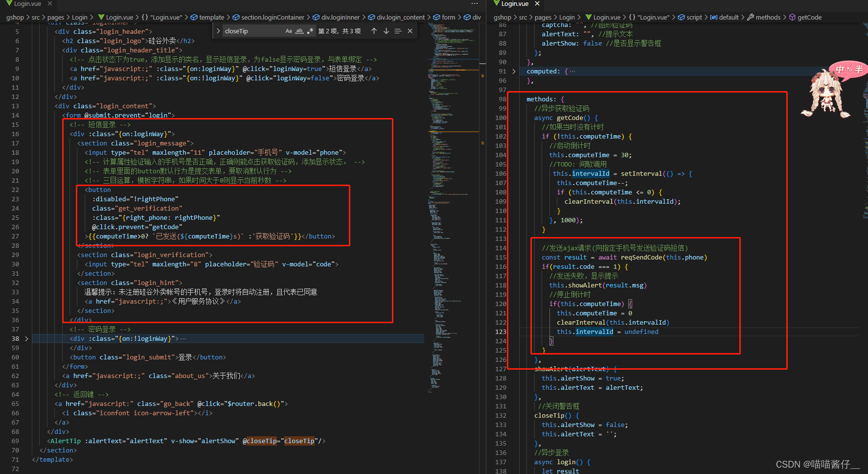
Task: Open div.login_content breadcrumb
Action: click(x=396, y=17)
